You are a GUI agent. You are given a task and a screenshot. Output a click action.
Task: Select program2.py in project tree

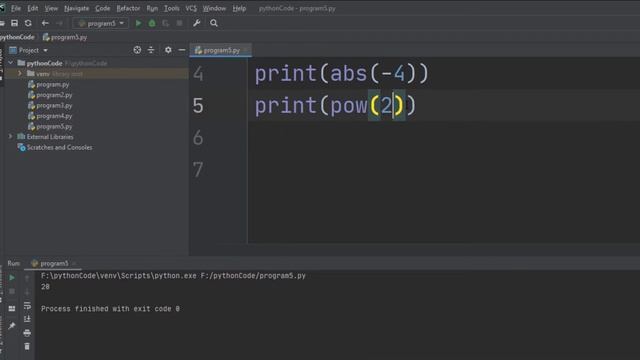tap(50, 95)
